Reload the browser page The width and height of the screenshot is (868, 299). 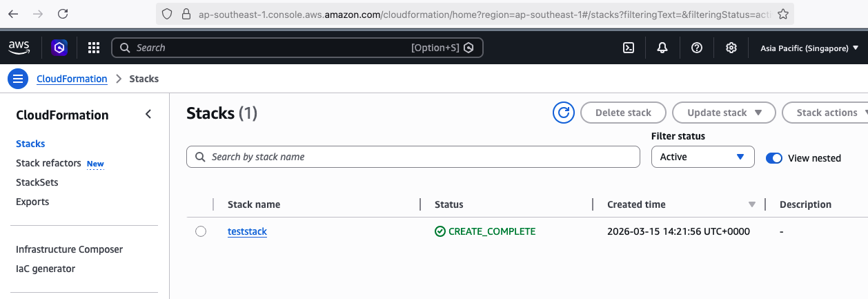[x=63, y=14]
